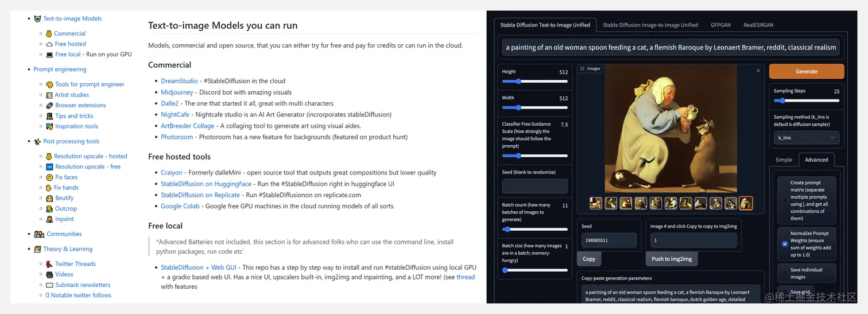Visit the Google Colab link
Screen dimensions: 868x314
(180, 206)
